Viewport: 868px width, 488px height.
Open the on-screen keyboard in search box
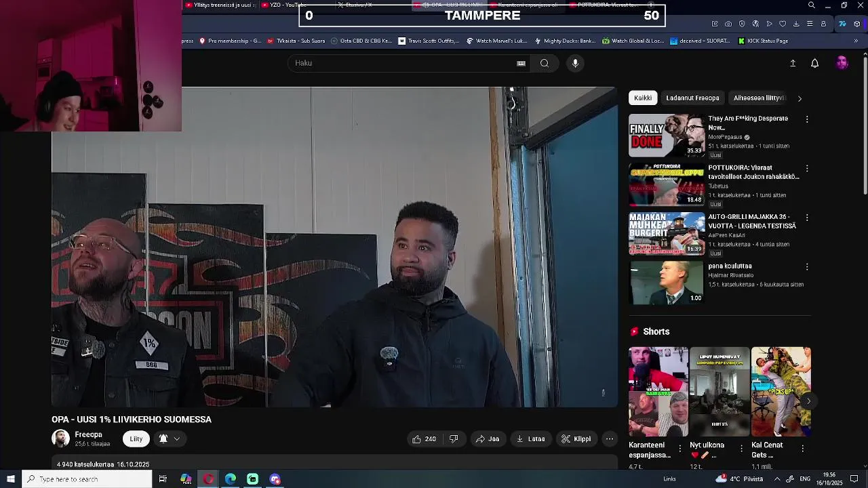[521, 63]
